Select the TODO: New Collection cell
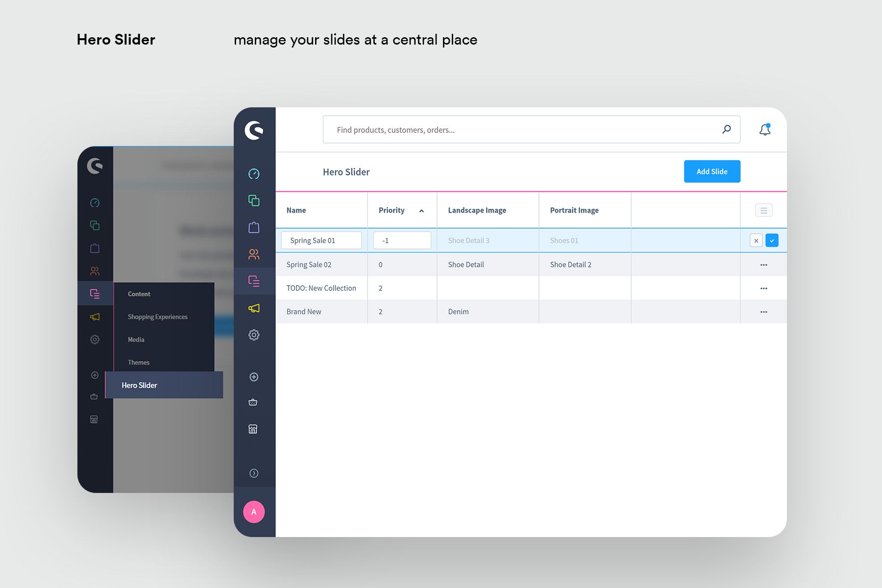This screenshot has height=588, width=882. point(321,288)
